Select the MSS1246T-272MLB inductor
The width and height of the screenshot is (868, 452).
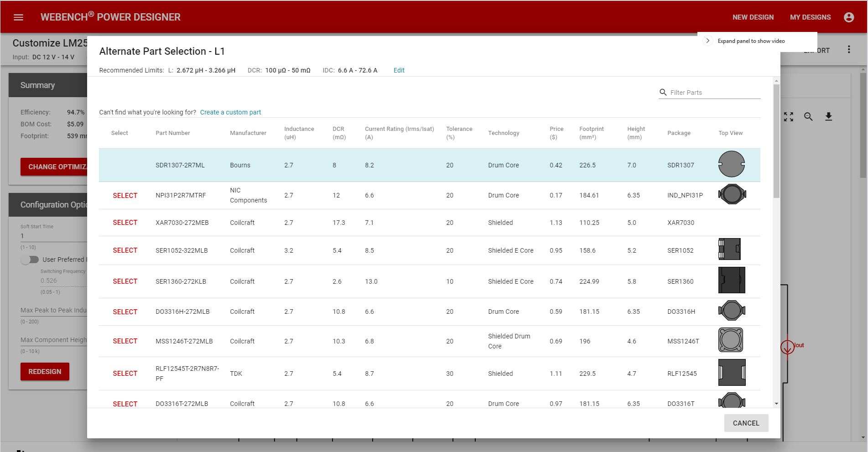(125, 341)
